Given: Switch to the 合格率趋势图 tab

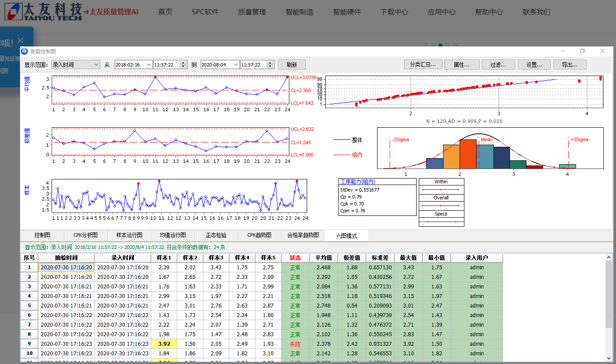Looking at the screenshot, I should 303,235.
